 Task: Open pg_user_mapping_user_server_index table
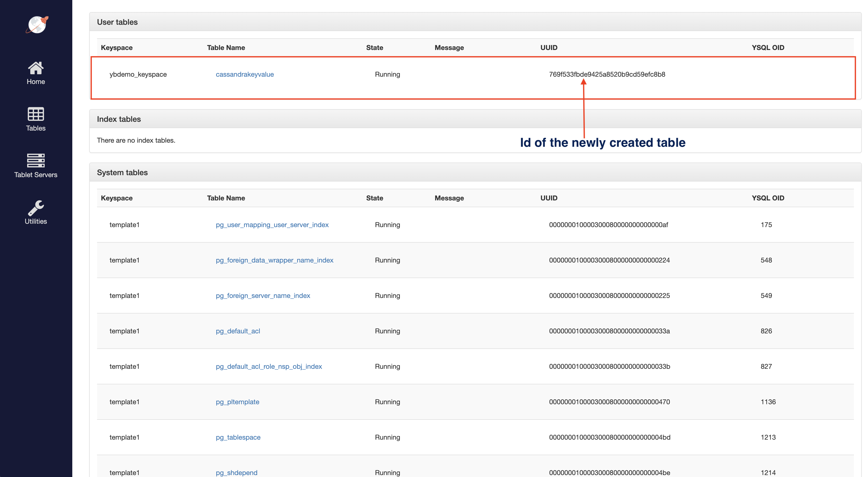(272, 225)
